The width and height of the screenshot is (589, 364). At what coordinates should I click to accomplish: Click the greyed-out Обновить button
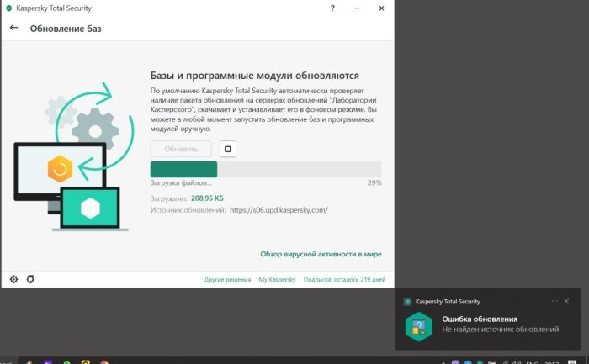coord(181,149)
